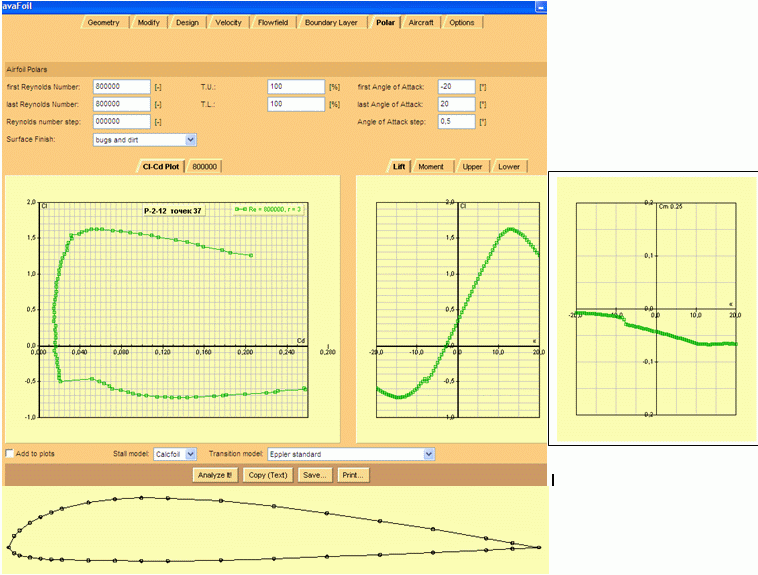This screenshot has width=758, height=575.
Task: Open the 800000 results tab
Action: click(204, 166)
